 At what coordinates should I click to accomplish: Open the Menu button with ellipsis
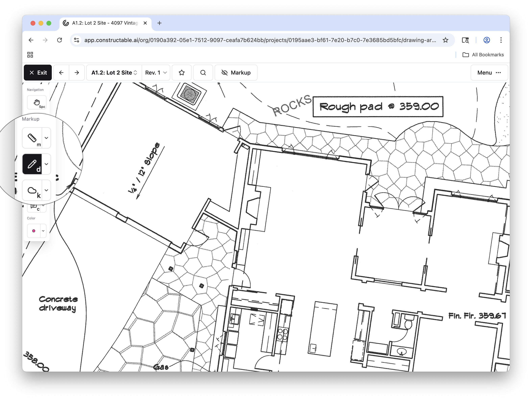489,73
